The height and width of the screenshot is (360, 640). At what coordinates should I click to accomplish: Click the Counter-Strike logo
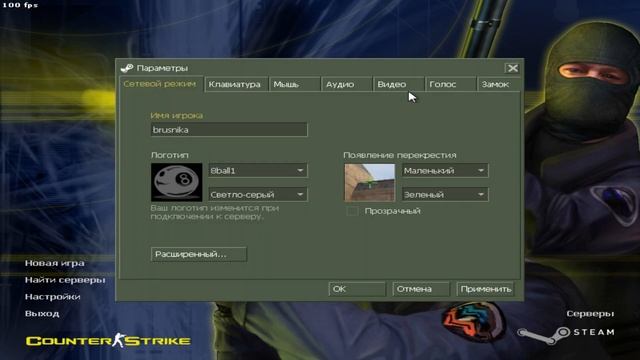(108, 340)
